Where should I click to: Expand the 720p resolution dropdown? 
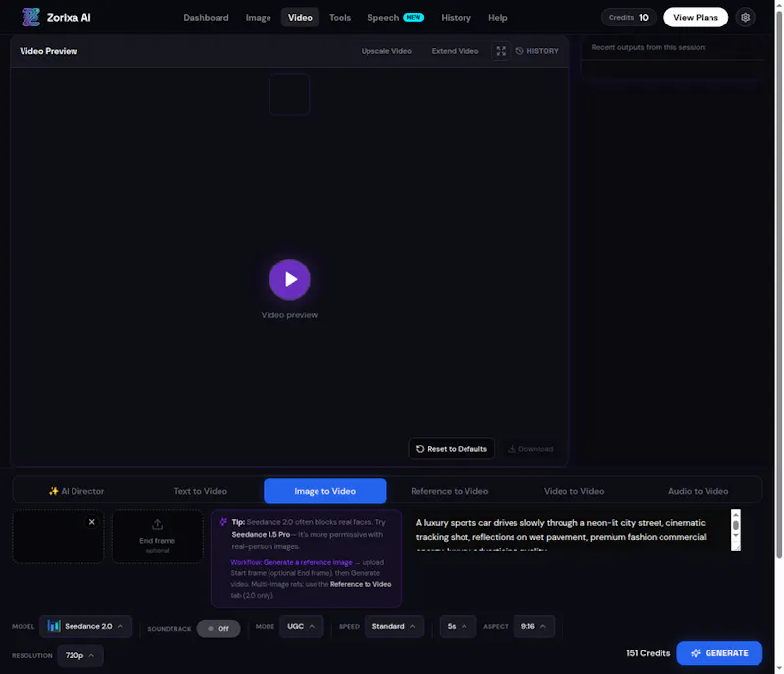pyautogui.click(x=80, y=655)
